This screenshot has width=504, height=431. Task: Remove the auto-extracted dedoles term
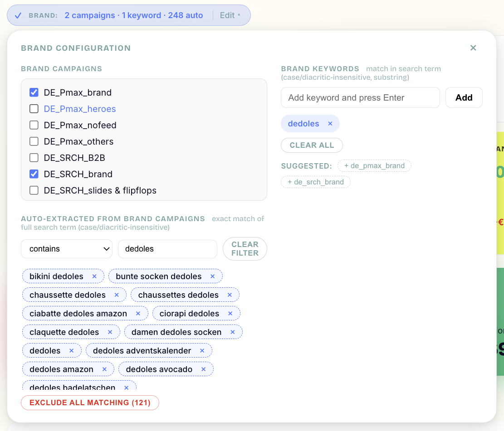point(71,351)
